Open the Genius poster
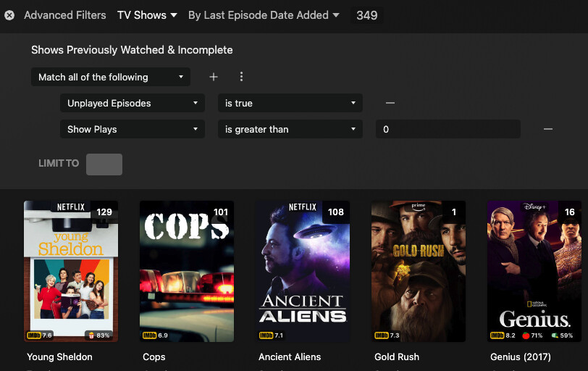588x371 pixels. point(534,271)
